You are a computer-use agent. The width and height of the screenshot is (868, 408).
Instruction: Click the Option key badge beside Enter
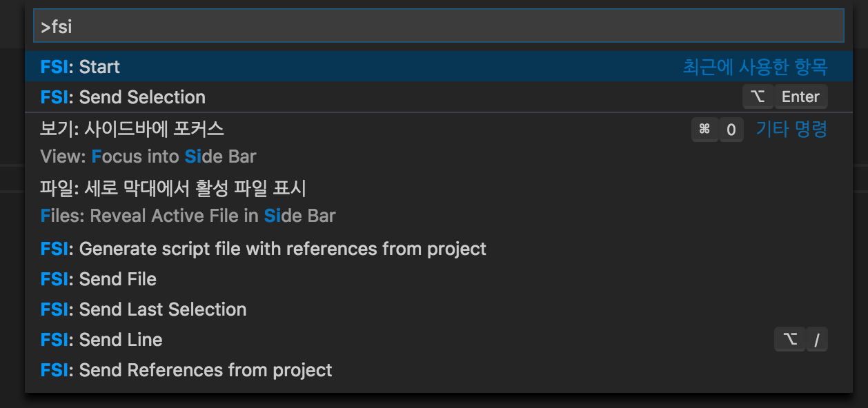(758, 96)
